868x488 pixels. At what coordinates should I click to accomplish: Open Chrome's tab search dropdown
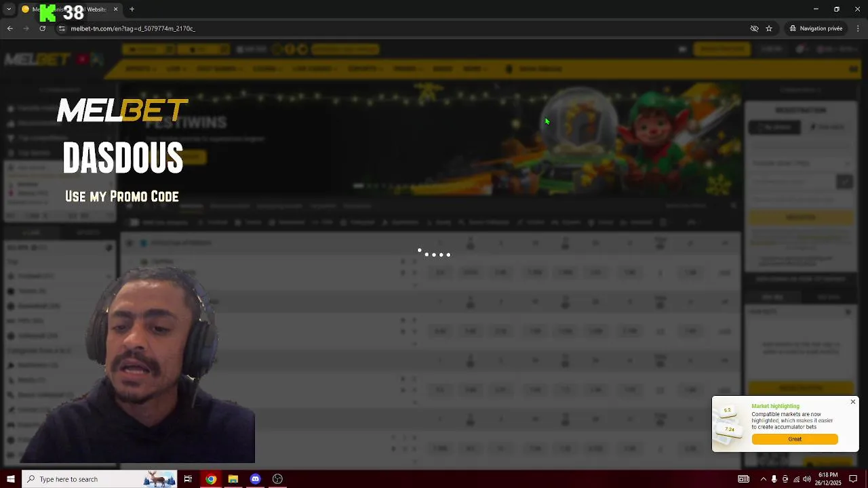pyautogui.click(x=9, y=9)
